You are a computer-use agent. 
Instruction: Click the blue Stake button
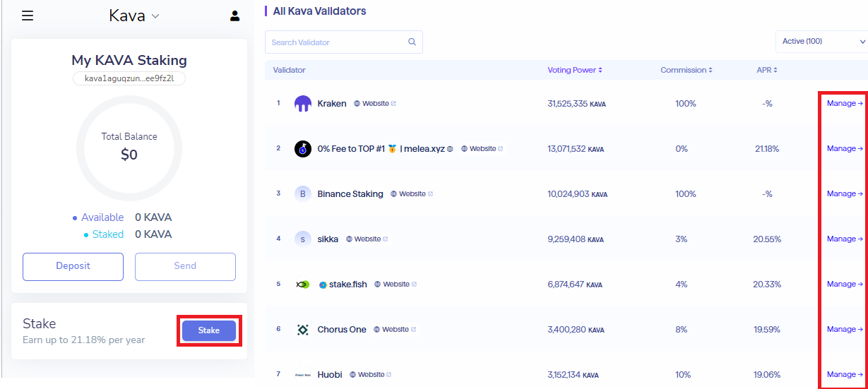209,330
